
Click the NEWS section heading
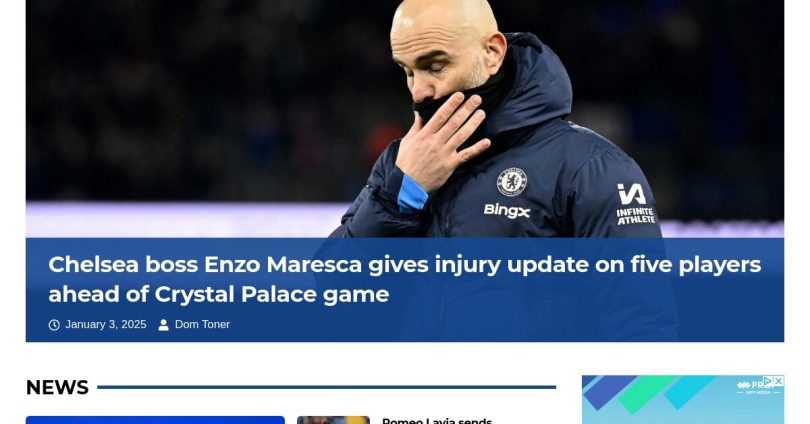point(57,387)
